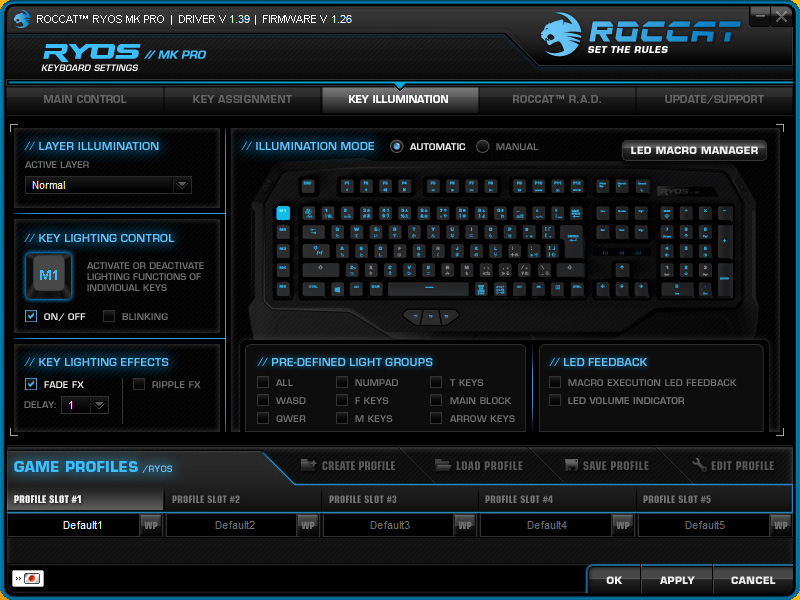This screenshot has width=800, height=600.
Task: Click the recorder icon in bottom-left corner
Action: click(x=28, y=578)
